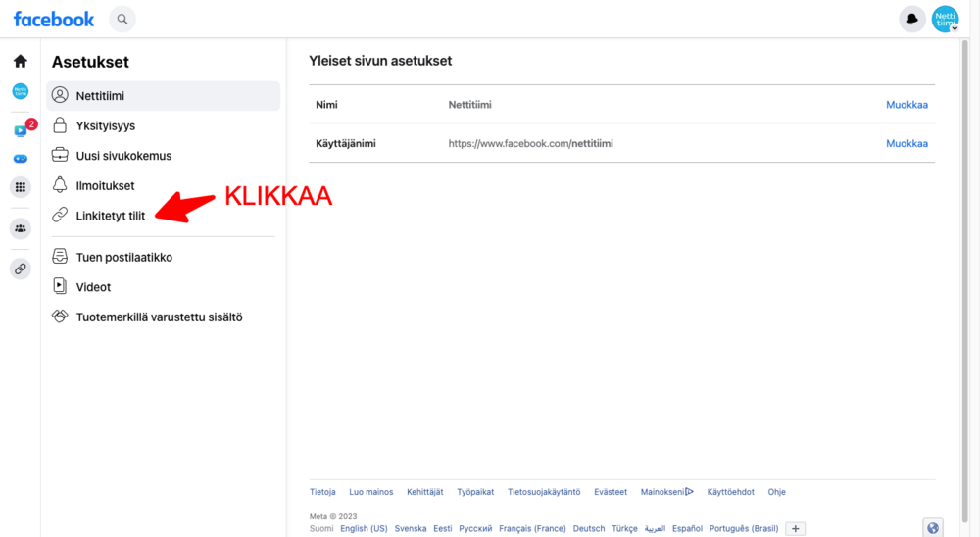
Task: Open the Groups people icon
Action: pos(21,228)
